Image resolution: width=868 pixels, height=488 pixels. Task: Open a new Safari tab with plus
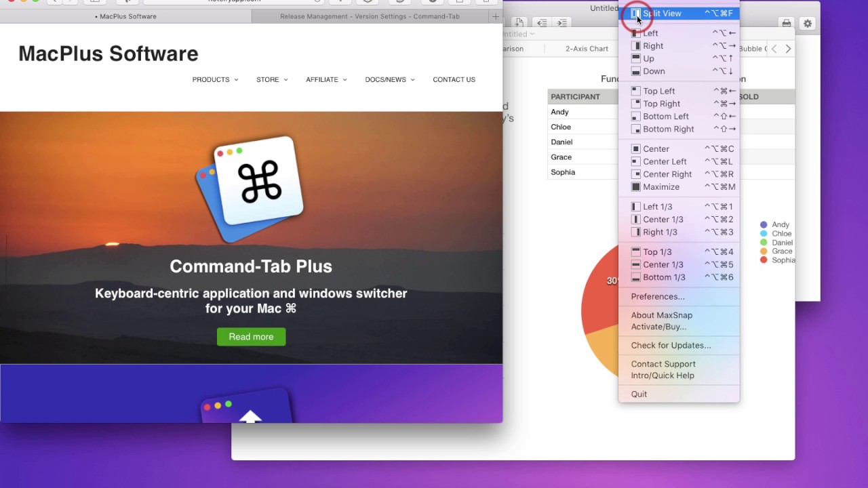click(x=496, y=16)
